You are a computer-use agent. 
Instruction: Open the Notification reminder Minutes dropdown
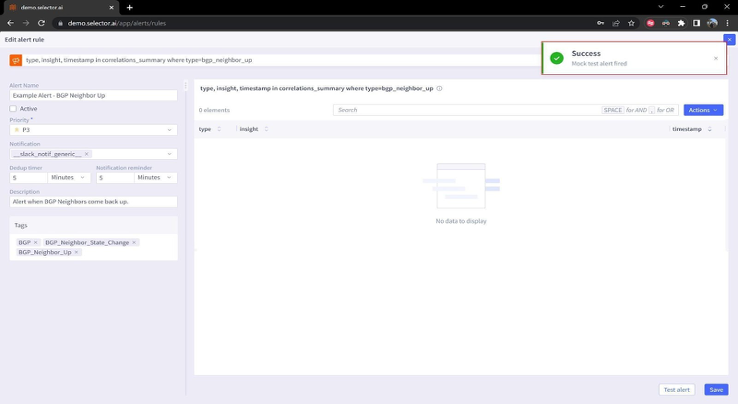[x=155, y=178]
